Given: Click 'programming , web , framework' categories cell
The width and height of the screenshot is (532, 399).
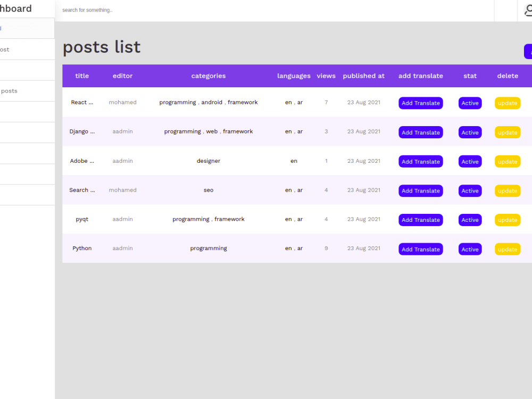Looking at the screenshot, I should point(209,131).
